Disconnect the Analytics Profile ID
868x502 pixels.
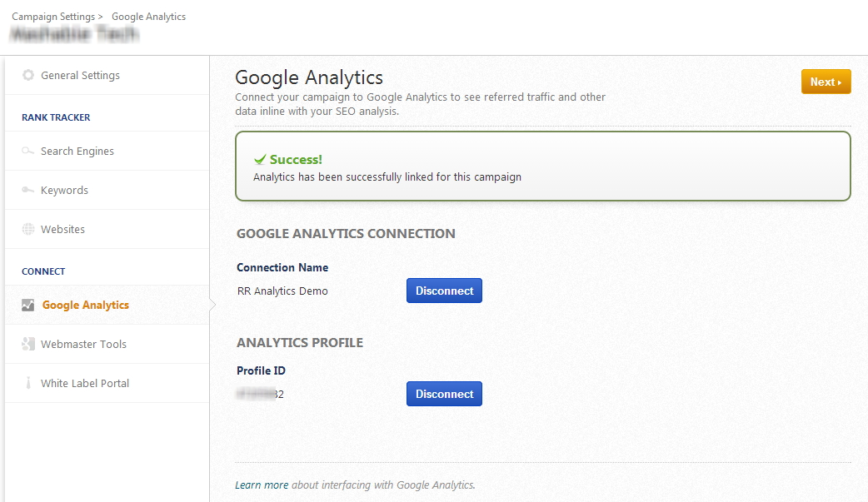coord(444,395)
